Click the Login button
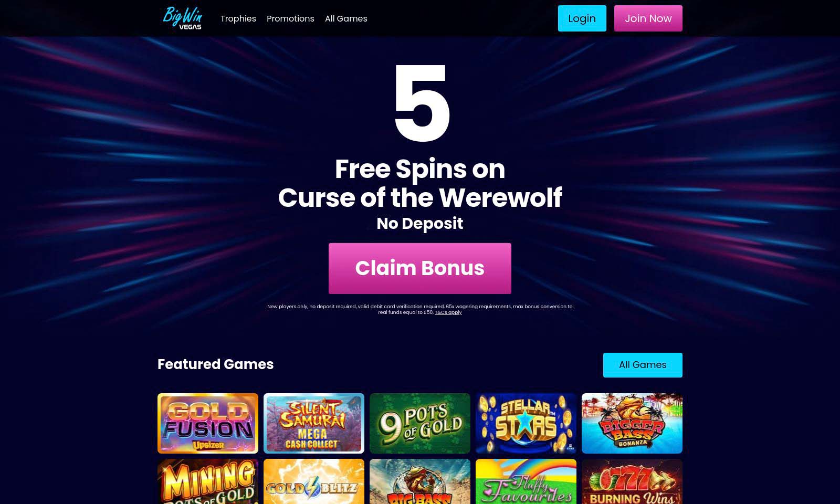This screenshot has height=504, width=840. pyautogui.click(x=582, y=18)
